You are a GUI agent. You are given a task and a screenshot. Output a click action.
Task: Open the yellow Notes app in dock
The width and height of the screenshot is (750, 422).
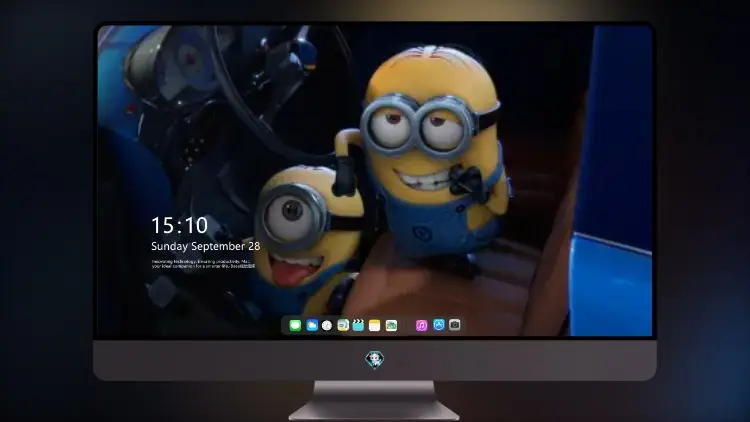pyautogui.click(x=375, y=325)
